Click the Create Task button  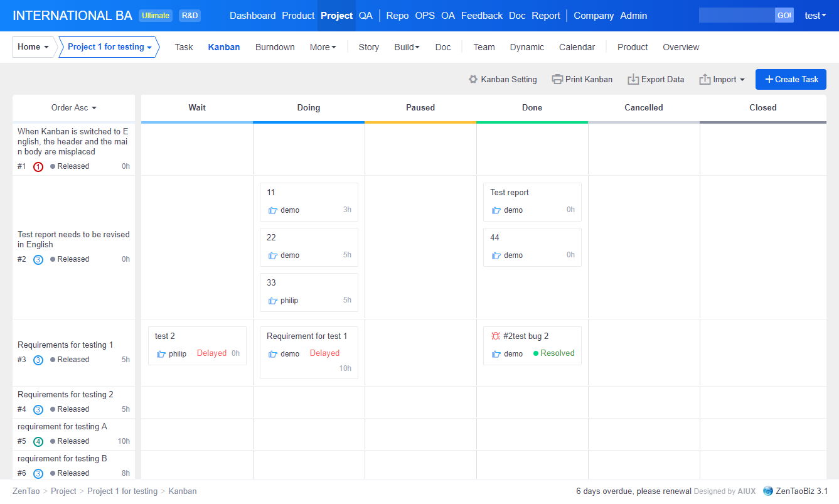point(791,79)
